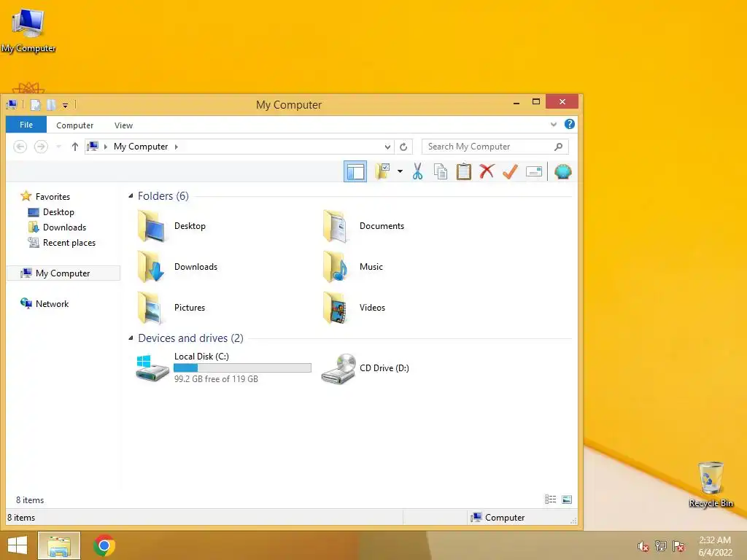747x560 pixels.
Task: Open the folder options toolbar button
Action: coord(382,171)
